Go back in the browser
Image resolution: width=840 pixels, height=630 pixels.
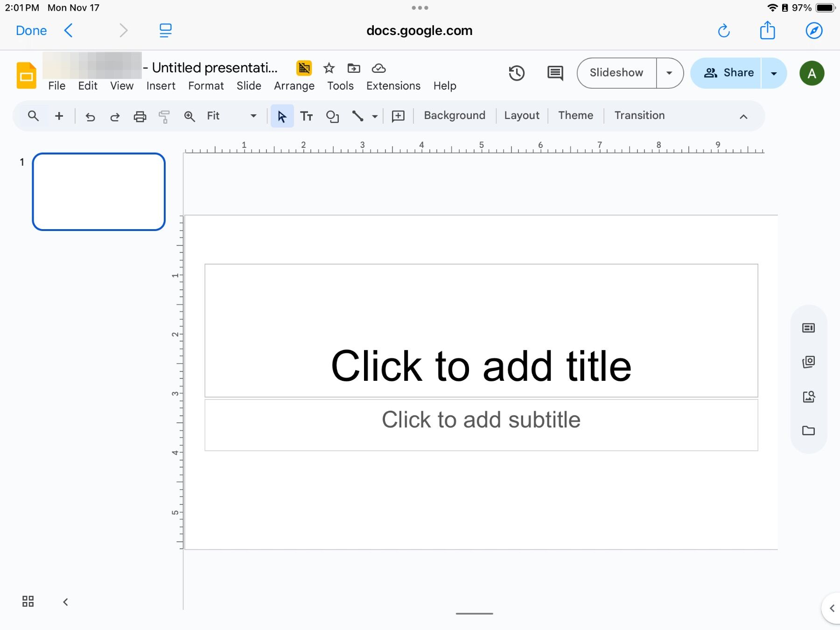(x=68, y=31)
